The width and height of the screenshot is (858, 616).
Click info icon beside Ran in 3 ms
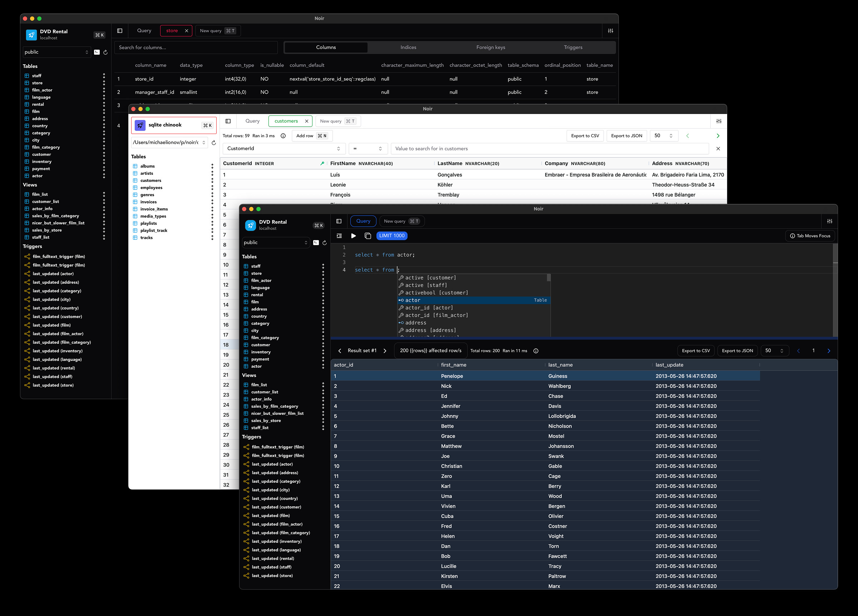click(283, 136)
